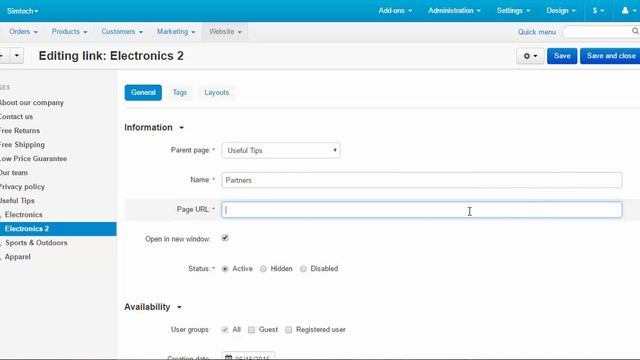Click the Creation date field
640x360 pixels.
(x=248, y=356)
